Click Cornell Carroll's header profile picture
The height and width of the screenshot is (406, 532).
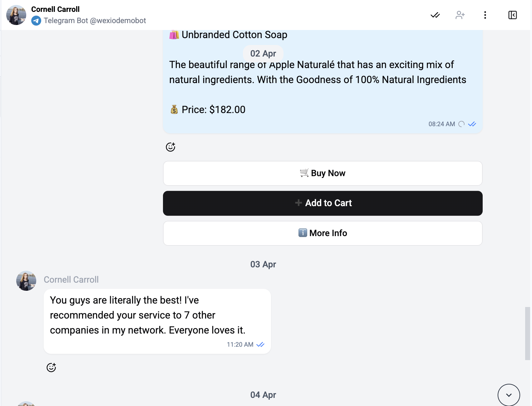pos(16,15)
